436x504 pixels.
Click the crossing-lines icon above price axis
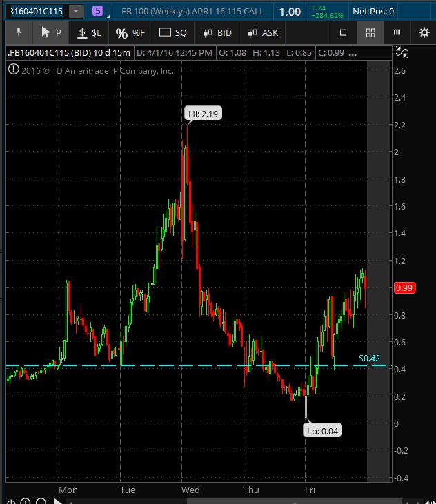click(402, 52)
